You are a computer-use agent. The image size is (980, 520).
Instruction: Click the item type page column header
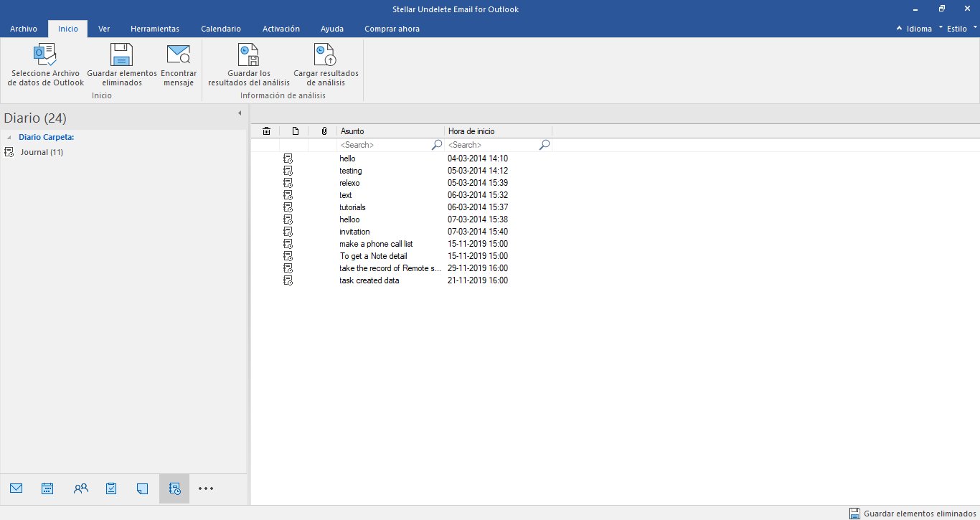click(x=295, y=131)
